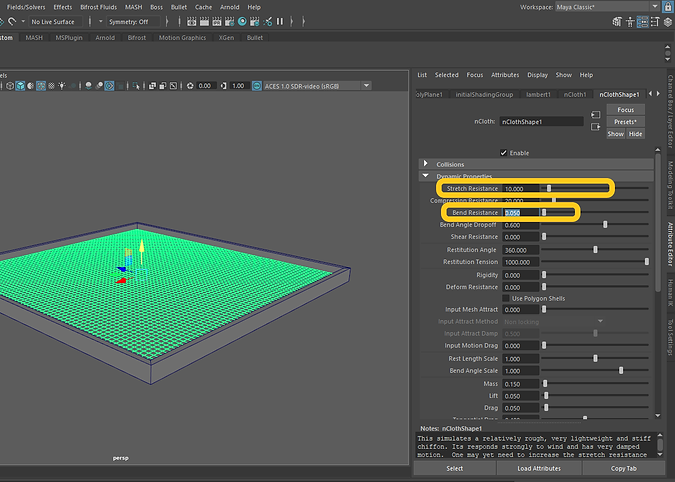Switch to the lambert1 tab
Image resolution: width=675 pixels, height=482 pixels.
point(539,94)
